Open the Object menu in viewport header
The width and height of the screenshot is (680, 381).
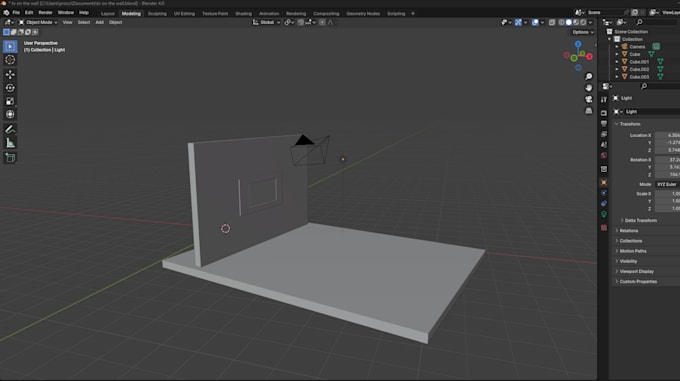click(115, 23)
